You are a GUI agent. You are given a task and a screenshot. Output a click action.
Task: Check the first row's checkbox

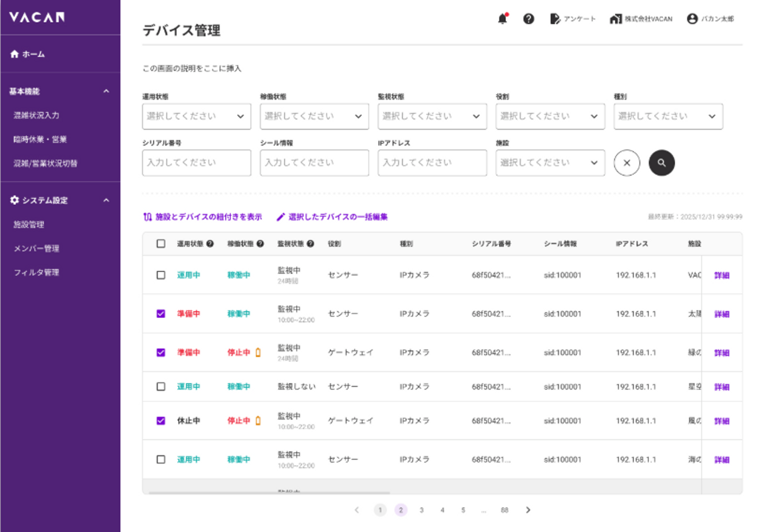click(x=161, y=275)
